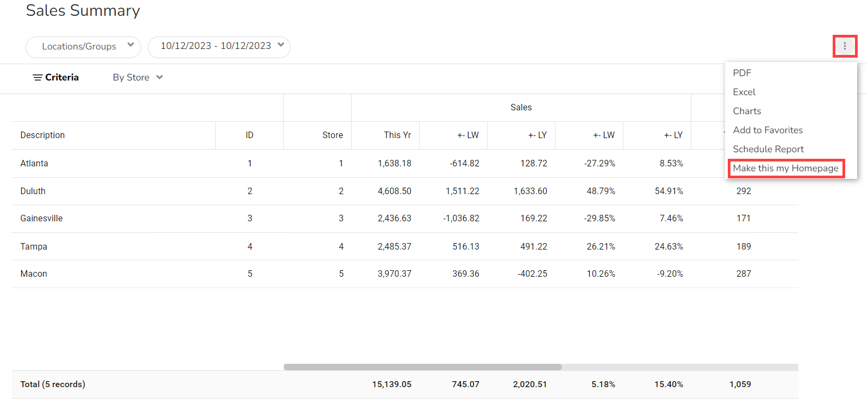
Task: Click the Gainesville row description
Action: pyautogui.click(x=41, y=219)
